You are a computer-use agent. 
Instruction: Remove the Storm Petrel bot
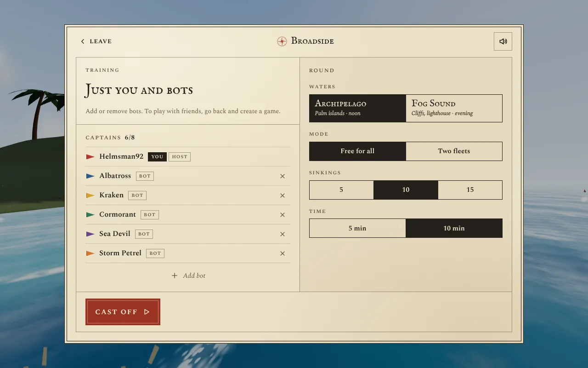[283, 253]
